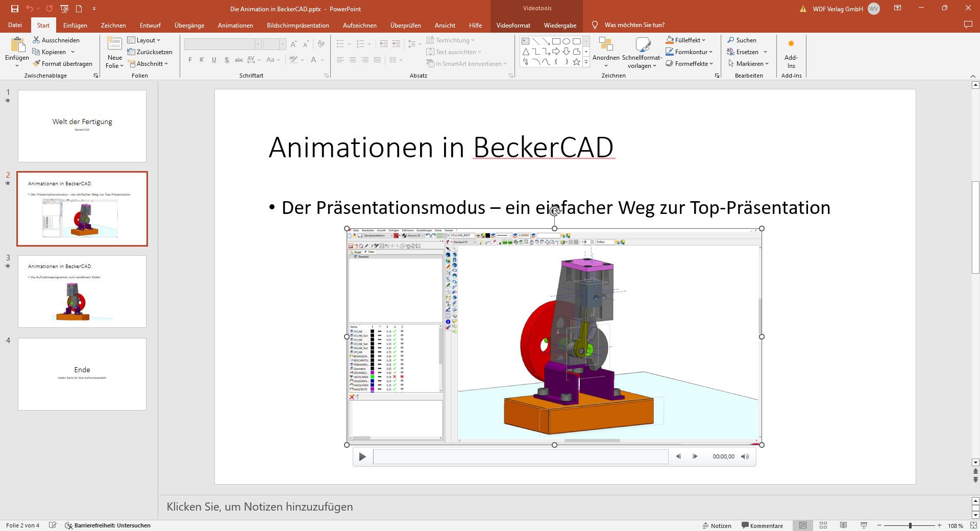
Task: Start slideshow from status bar icon
Action: pyautogui.click(x=864, y=525)
